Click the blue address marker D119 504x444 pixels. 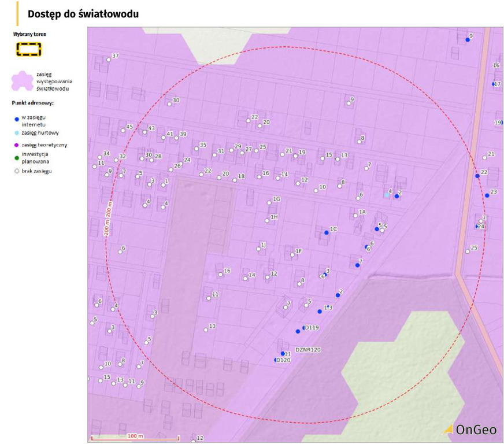(305, 328)
